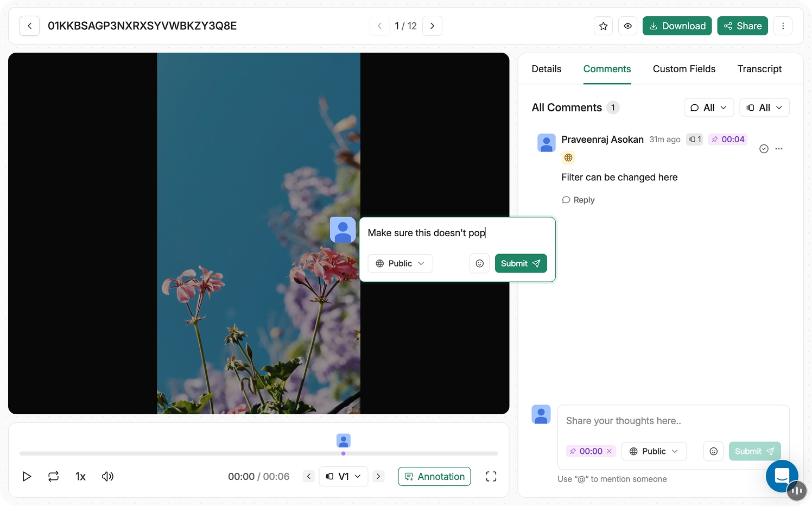Submit the annotation comment on the video
Screen dimensions: 812x506
521,263
